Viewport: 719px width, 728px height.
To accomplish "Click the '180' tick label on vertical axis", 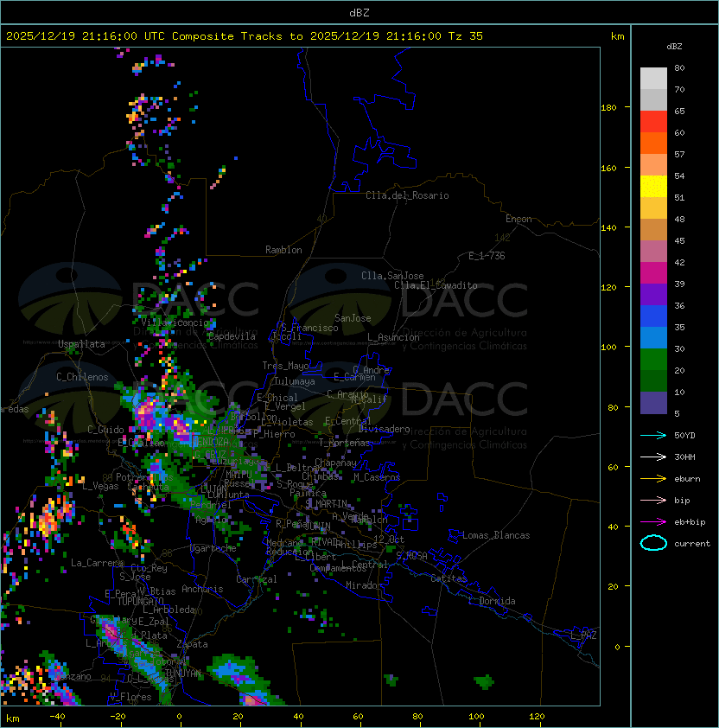I will tap(608, 108).
